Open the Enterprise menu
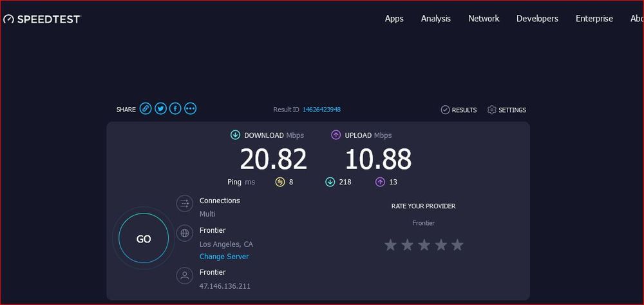The width and height of the screenshot is (644, 305). pos(594,19)
